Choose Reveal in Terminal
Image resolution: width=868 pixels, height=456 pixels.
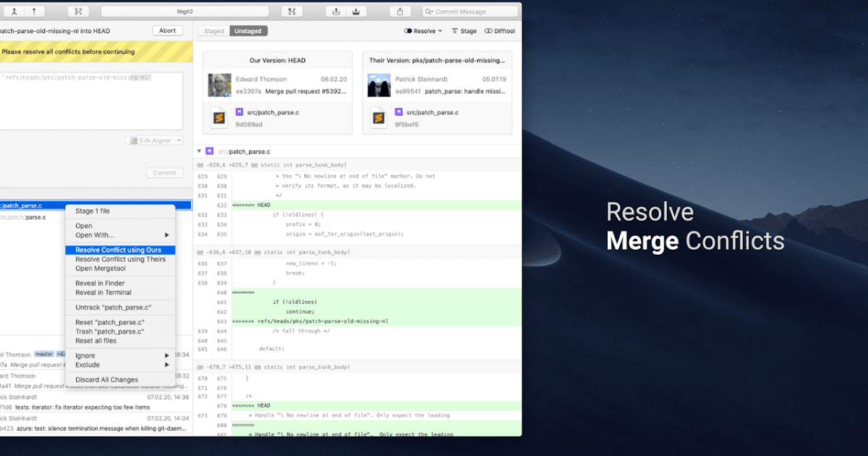point(120,292)
